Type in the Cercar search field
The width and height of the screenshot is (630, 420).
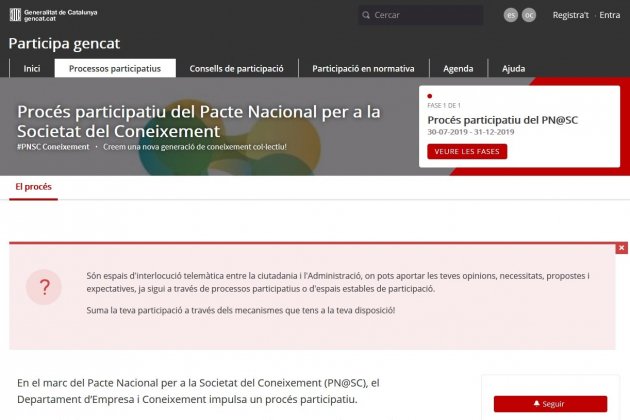pos(425,15)
